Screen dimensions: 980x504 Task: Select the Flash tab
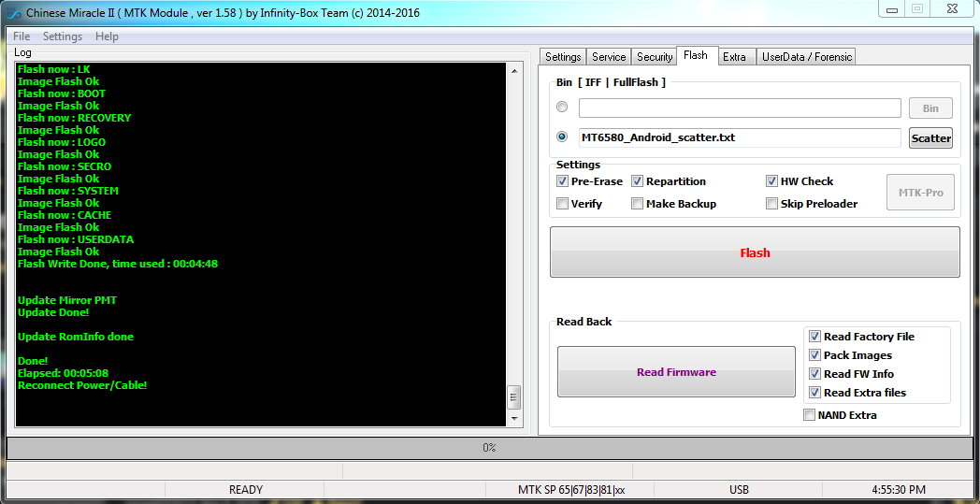coord(696,56)
